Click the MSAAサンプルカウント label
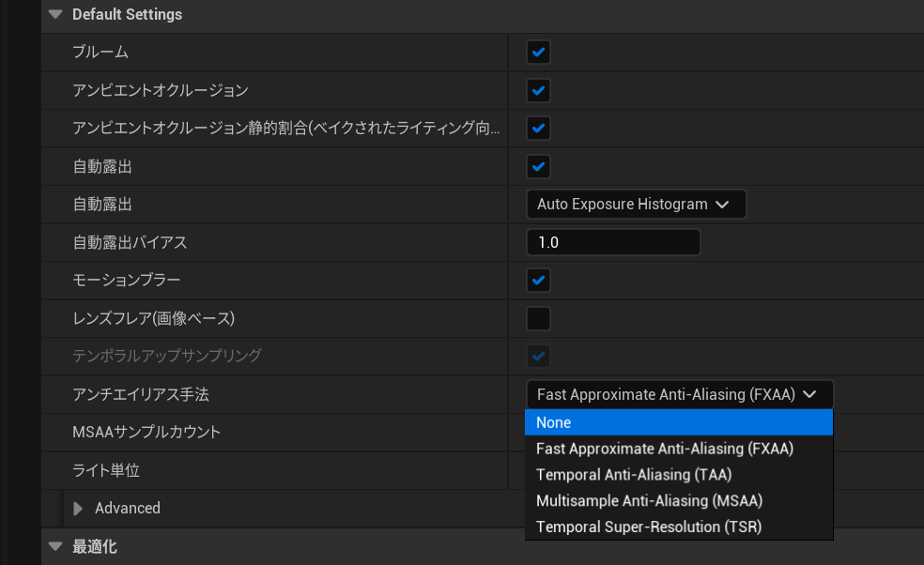This screenshot has height=565, width=924. (146, 433)
